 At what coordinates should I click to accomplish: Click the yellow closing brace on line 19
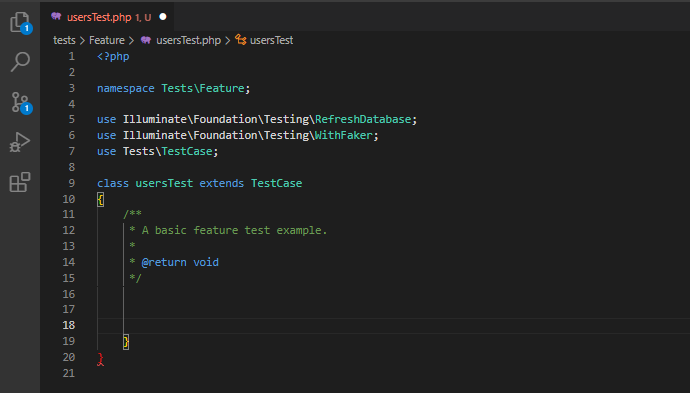[x=126, y=342]
